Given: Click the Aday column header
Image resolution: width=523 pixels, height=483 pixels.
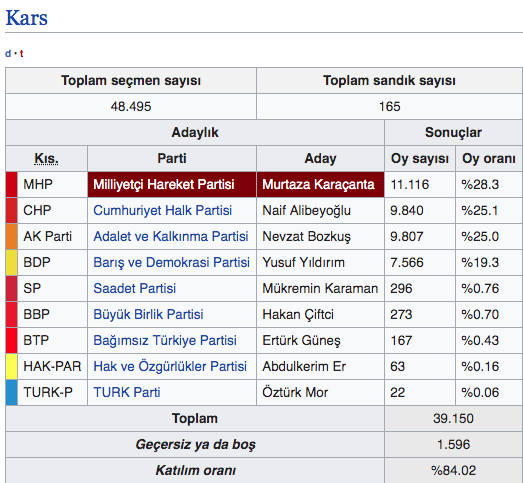Looking at the screenshot, I should (320, 158).
